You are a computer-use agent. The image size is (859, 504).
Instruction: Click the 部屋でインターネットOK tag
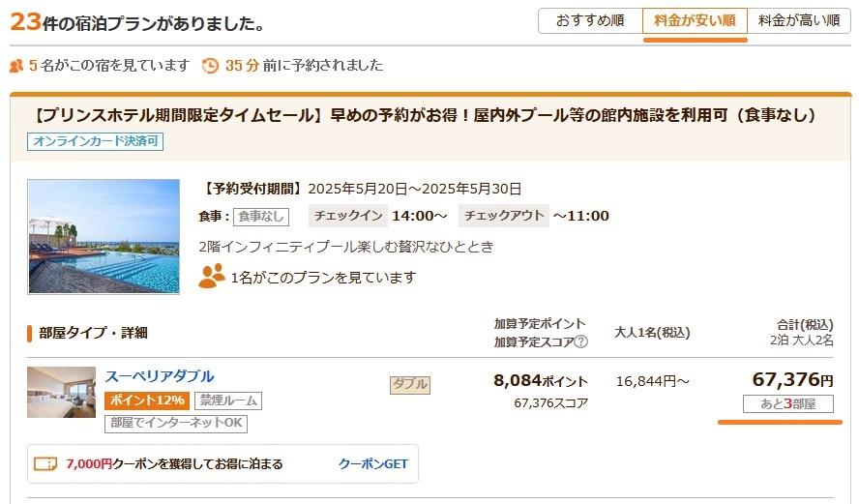176,423
